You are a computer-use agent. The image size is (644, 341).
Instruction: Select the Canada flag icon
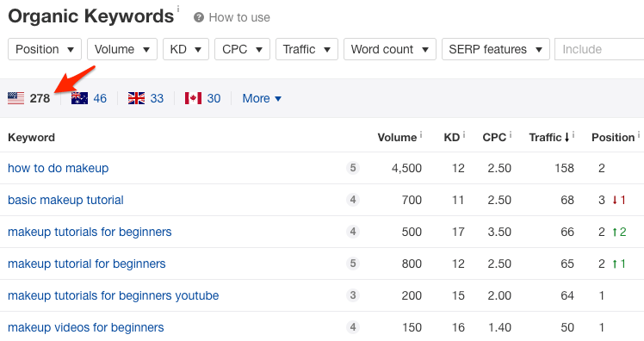[193, 98]
